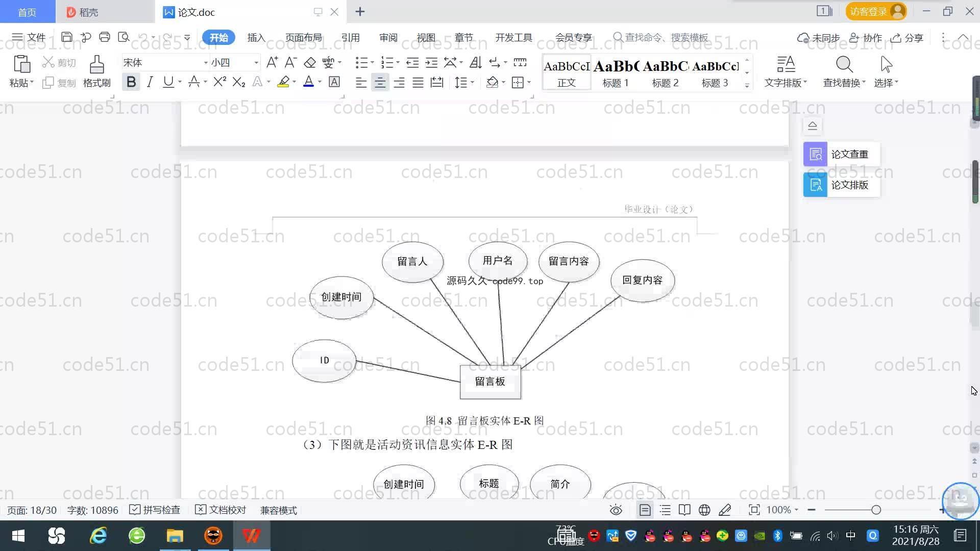This screenshot has width=980, height=551.
Task: Click the Text Layout icon
Action: [x=786, y=65]
